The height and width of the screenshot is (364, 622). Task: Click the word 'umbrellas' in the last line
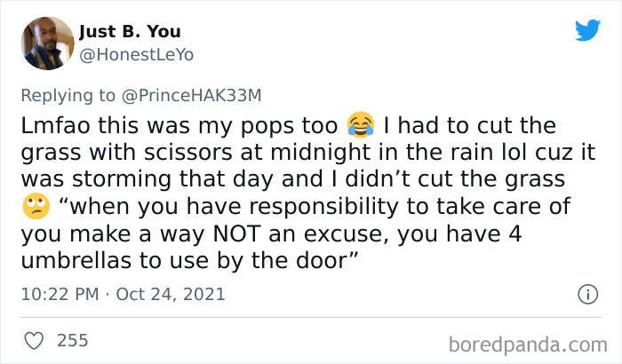coord(72,264)
